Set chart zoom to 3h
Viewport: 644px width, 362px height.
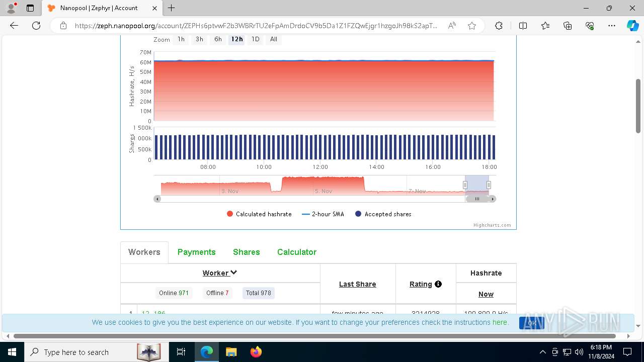coord(199,39)
